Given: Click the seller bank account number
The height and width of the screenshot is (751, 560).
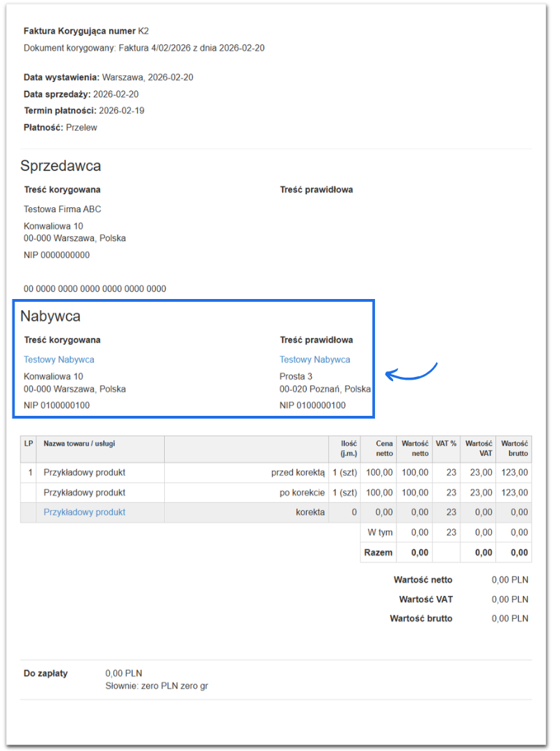Looking at the screenshot, I should (x=95, y=289).
